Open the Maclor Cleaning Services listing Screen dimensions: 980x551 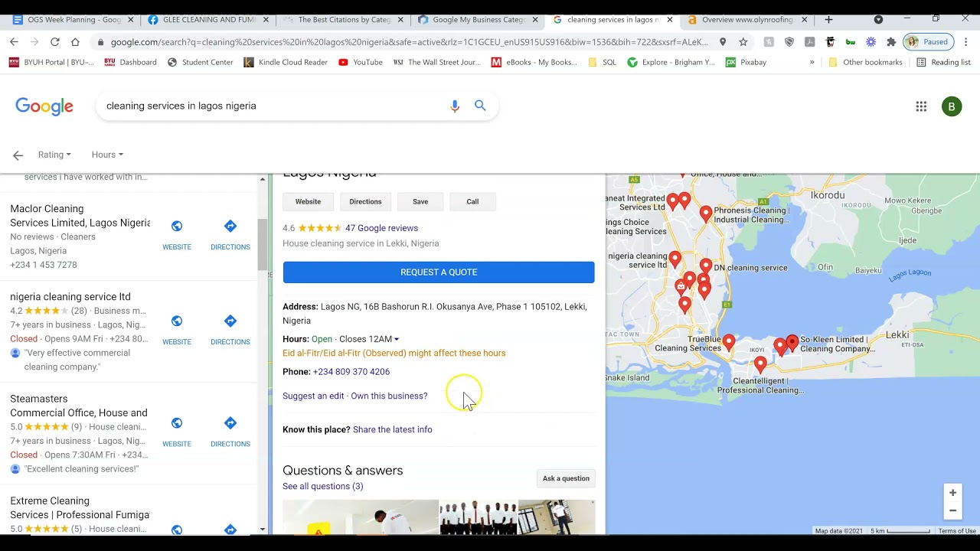(x=80, y=216)
